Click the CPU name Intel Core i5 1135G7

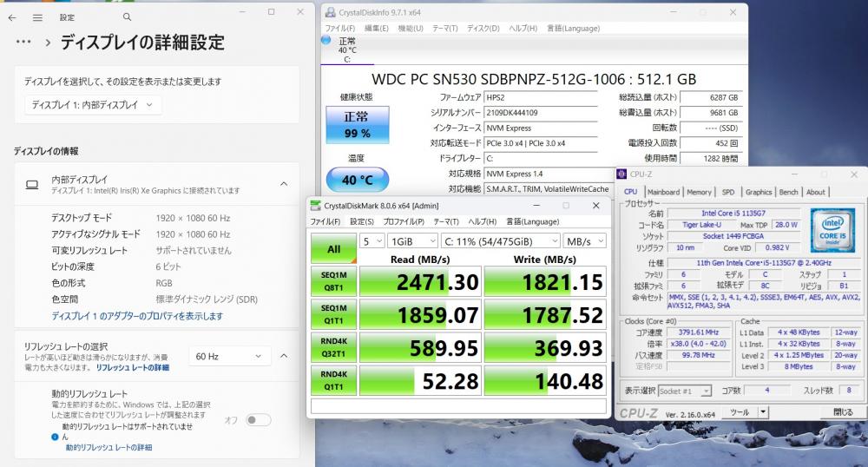pos(733,213)
